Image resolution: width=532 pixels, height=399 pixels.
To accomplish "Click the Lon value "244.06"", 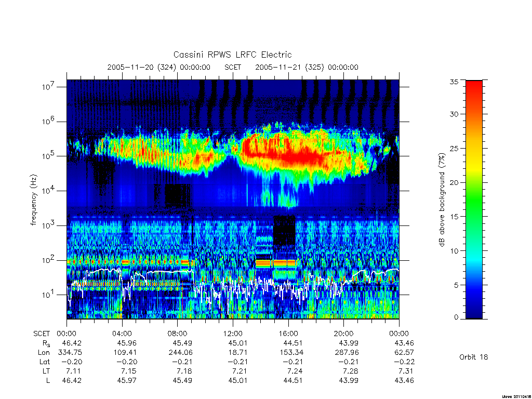I will pyautogui.click(x=180, y=353).
